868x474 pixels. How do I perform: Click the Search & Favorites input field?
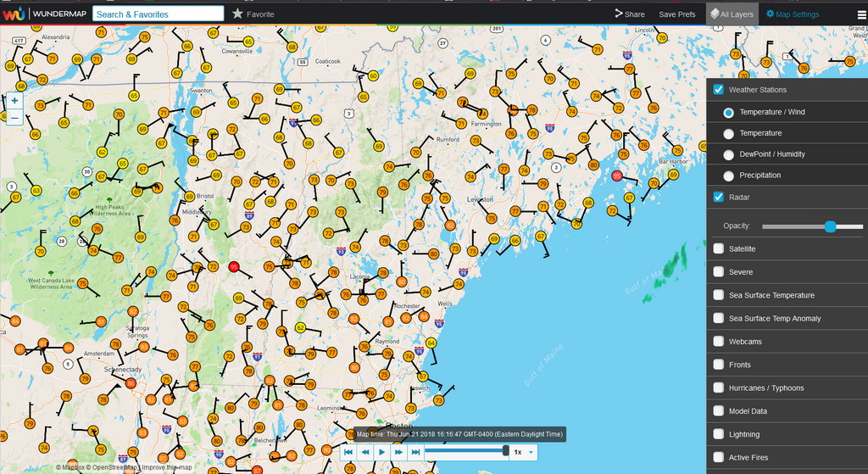click(x=158, y=14)
